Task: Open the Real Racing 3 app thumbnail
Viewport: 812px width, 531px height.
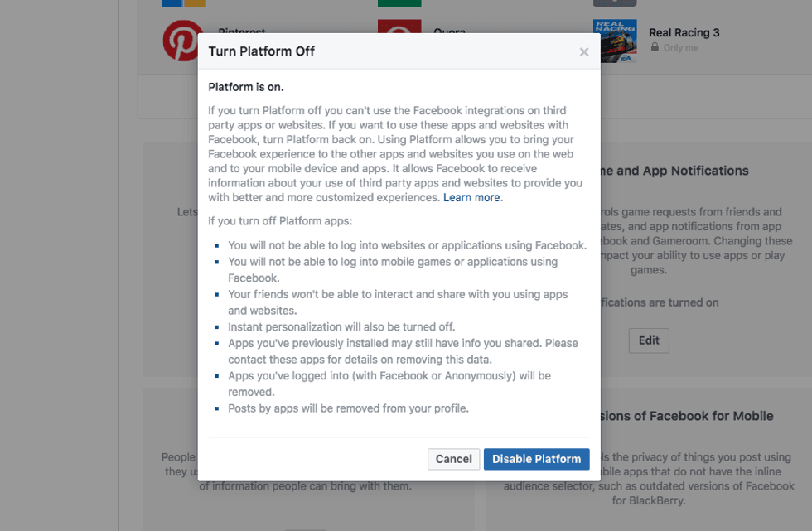Action: tap(615, 41)
